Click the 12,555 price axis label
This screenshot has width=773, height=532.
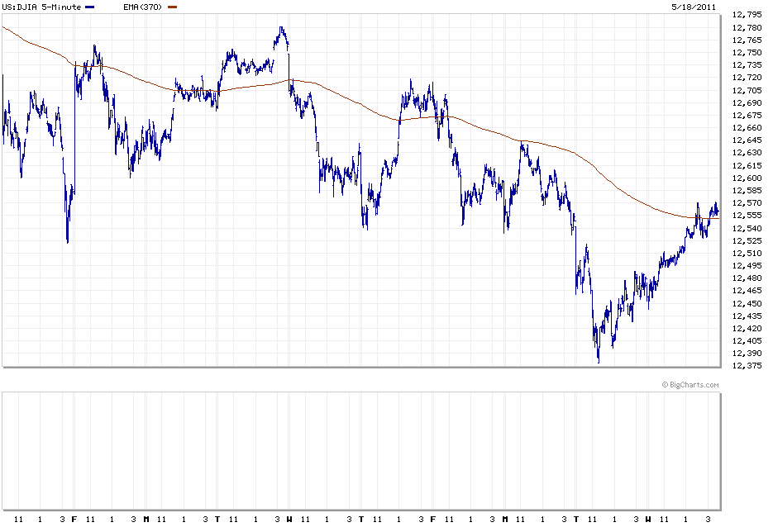(747, 216)
